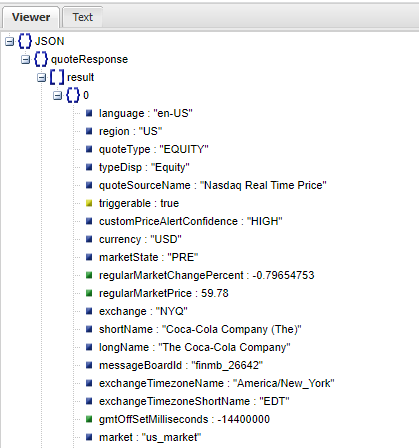The width and height of the screenshot is (419, 448).
Task: Collapse the JSON root node
Action: click(x=10, y=41)
